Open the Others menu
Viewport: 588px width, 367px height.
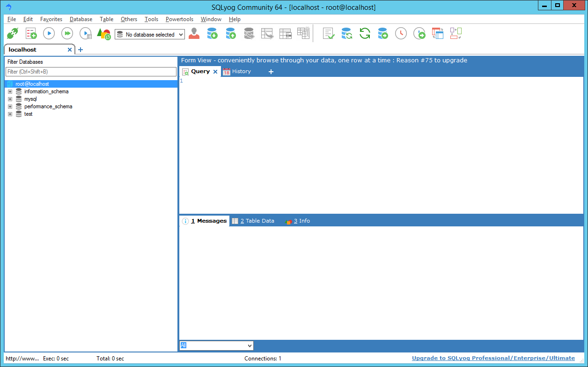point(129,19)
